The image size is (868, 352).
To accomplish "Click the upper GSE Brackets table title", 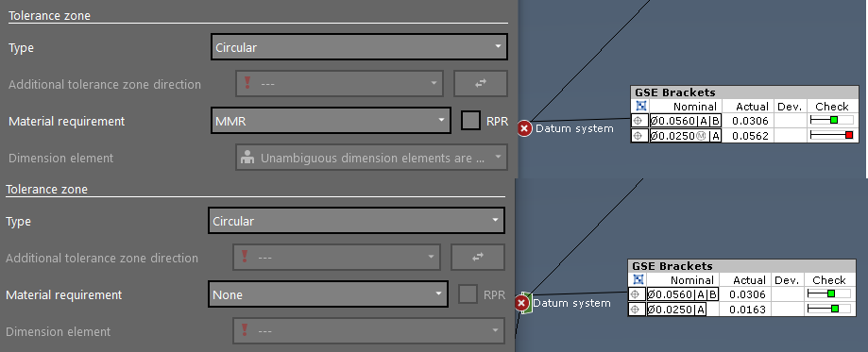I will coord(668,92).
